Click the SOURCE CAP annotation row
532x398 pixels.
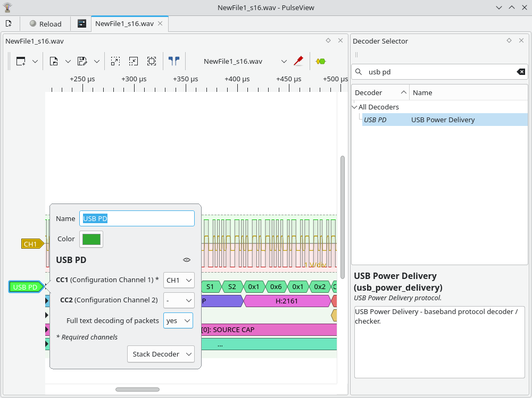269,330
